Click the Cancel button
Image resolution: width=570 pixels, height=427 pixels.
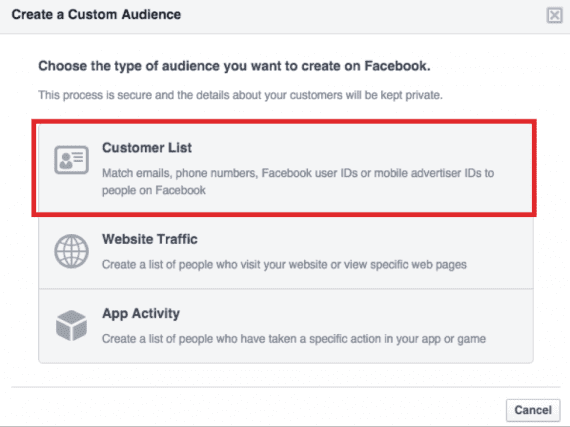[x=533, y=410]
